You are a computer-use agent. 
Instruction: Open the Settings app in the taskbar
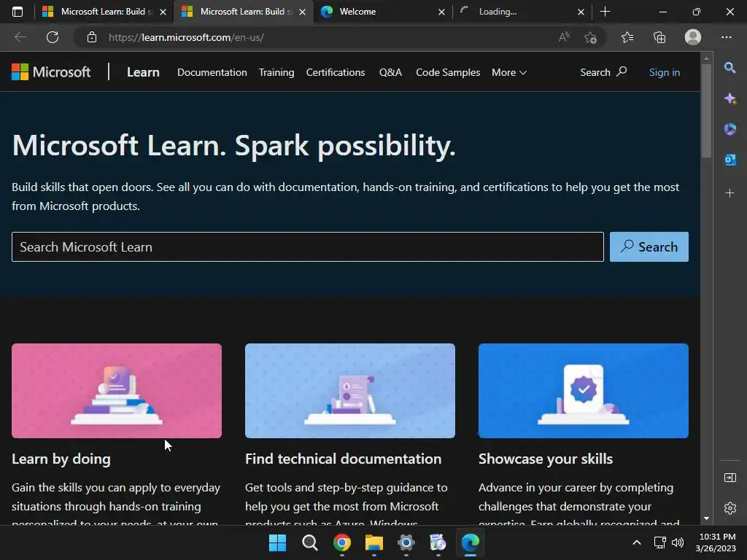pos(406,542)
